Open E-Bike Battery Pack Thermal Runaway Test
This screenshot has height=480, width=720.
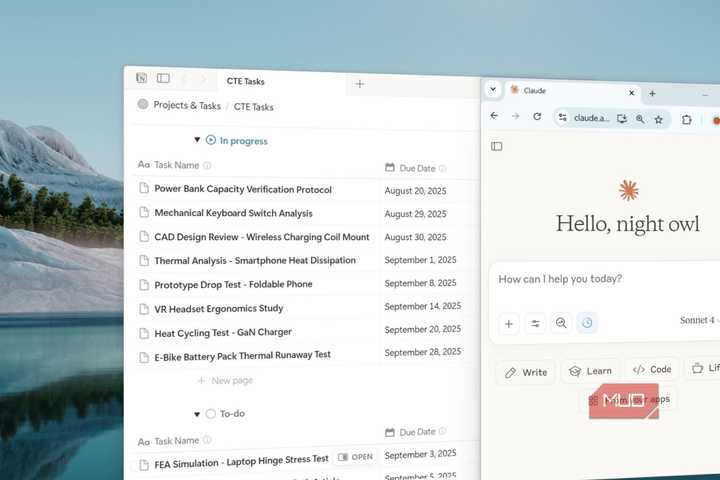point(242,356)
